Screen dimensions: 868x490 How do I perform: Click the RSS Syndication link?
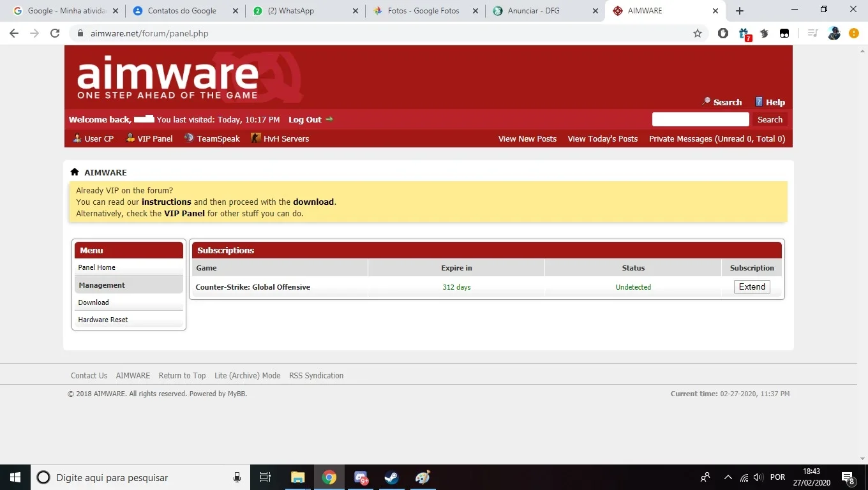[316, 376]
